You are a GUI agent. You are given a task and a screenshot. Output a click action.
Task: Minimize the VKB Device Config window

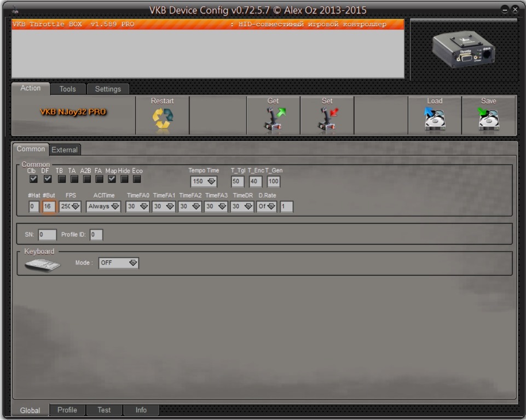505,10
